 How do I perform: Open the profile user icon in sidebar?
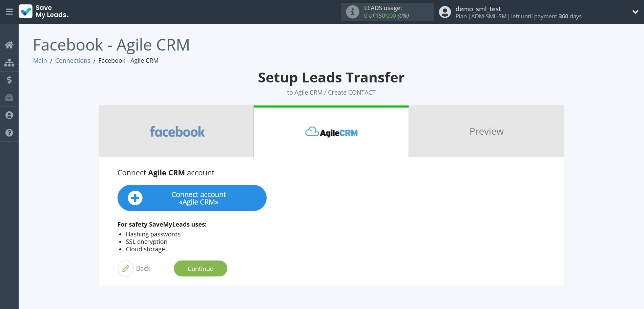click(x=9, y=115)
